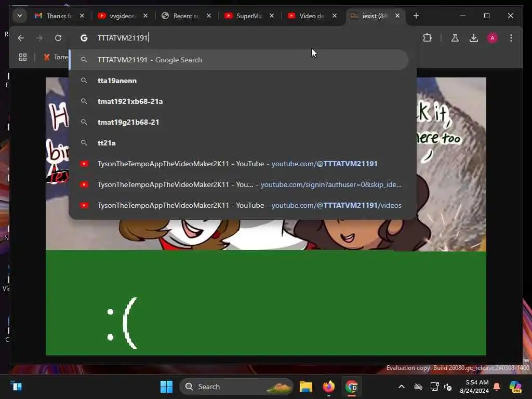The image size is (532, 399).
Task: Open Copilot preview icon in taskbar
Action: coord(515,387)
